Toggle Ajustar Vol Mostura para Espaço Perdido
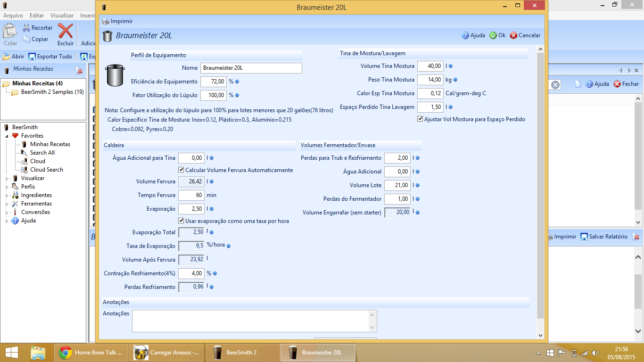The height and width of the screenshot is (362, 644). click(420, 119)
